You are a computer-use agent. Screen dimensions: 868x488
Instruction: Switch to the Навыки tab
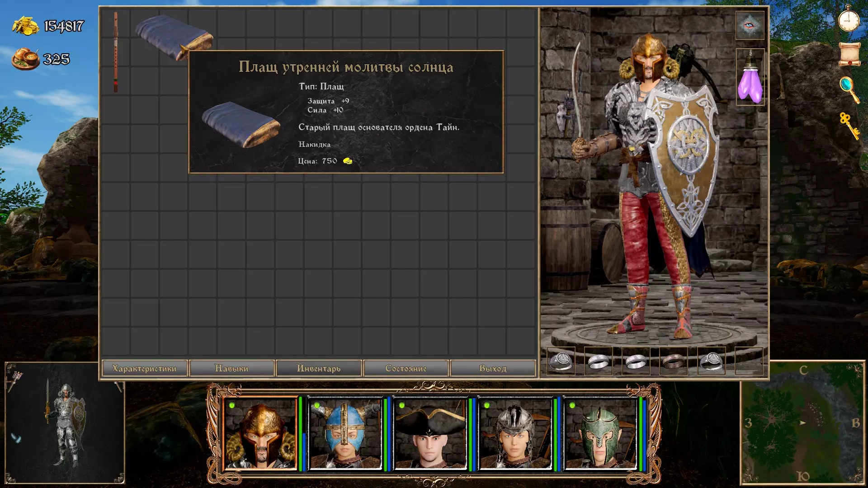point(231,368)
